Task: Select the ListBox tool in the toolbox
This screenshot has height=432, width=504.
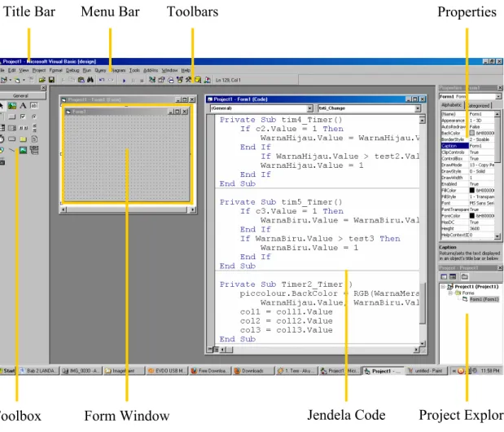Action: [x=12, y=128]
